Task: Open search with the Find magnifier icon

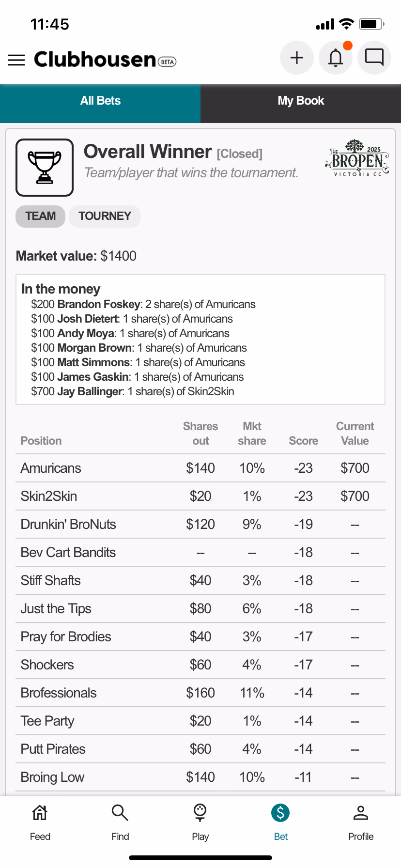Action: point(120,822)
